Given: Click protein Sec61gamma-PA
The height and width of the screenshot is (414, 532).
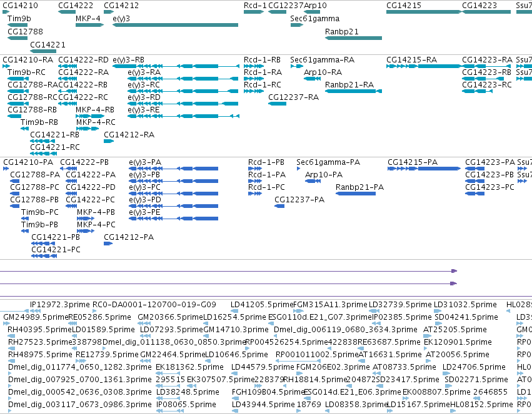Looking at the screenshot, I should click(x=298, y=169).
